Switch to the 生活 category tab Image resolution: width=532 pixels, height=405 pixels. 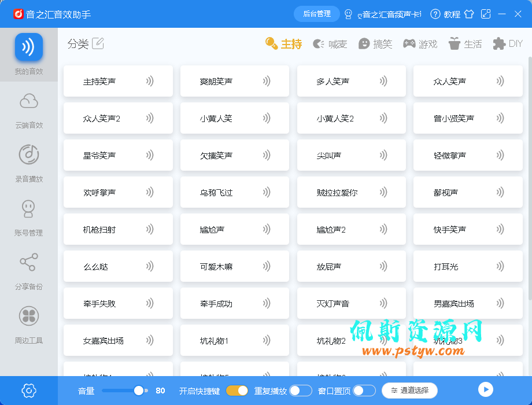tap(465, 44)
